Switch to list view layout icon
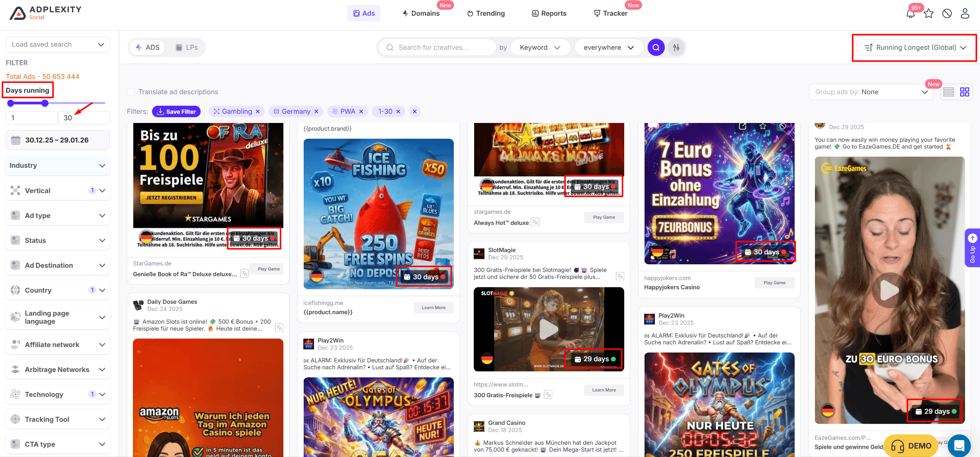 click(948, 92)
